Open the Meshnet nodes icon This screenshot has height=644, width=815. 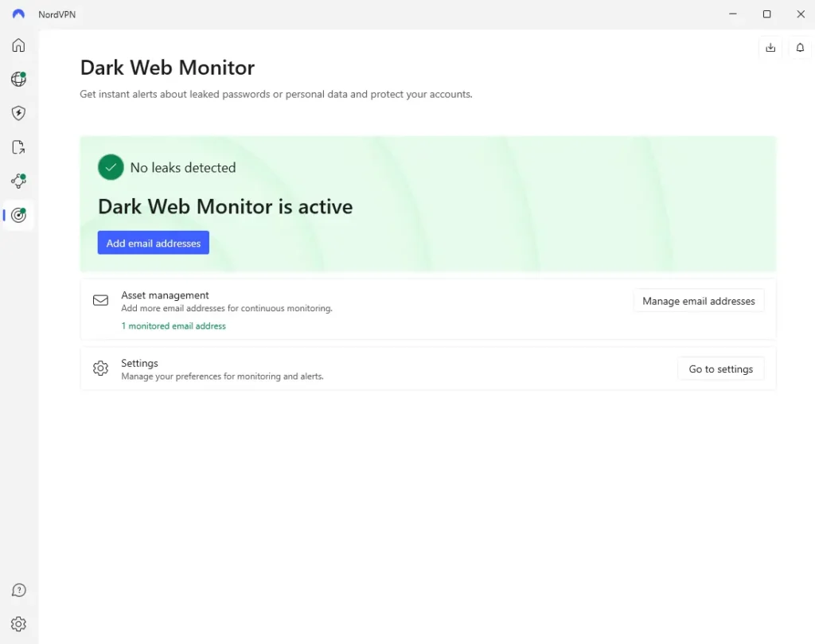[x=18, y=181]
